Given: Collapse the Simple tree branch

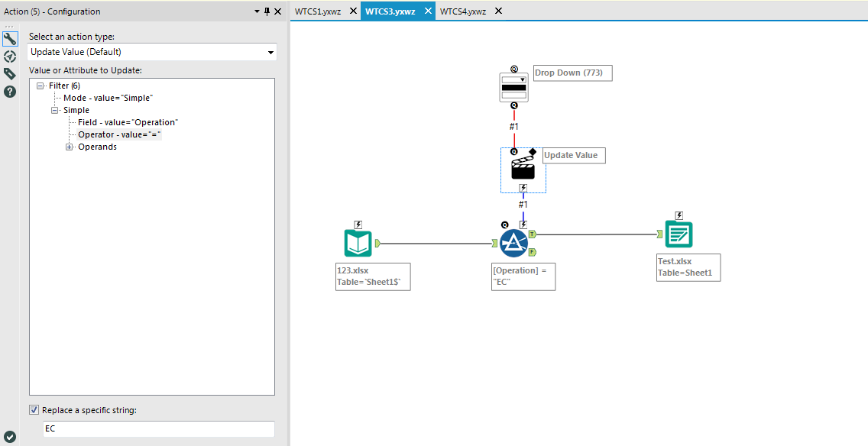Looking at the screenshot, I should [55, 109].
